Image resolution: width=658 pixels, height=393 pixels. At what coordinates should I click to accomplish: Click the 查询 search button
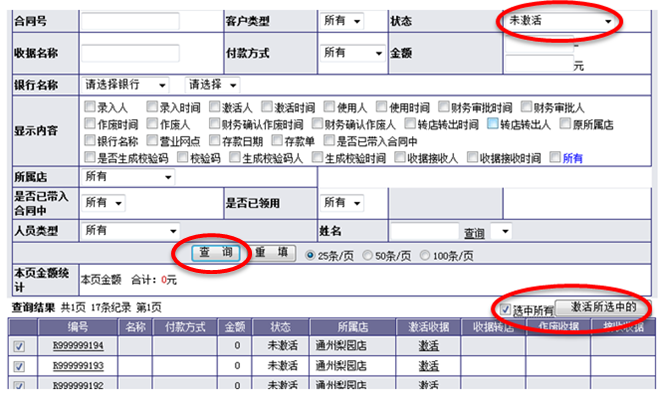coord(216,253)
